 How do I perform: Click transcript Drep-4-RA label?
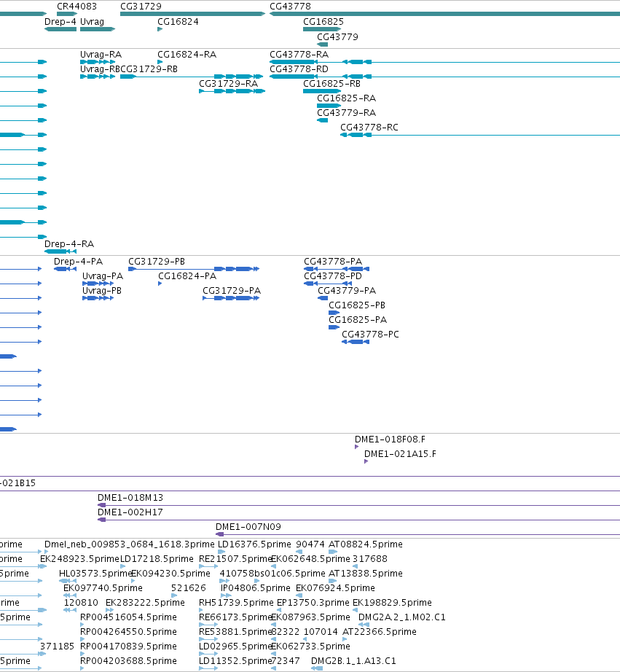click(x=69, y=244)
